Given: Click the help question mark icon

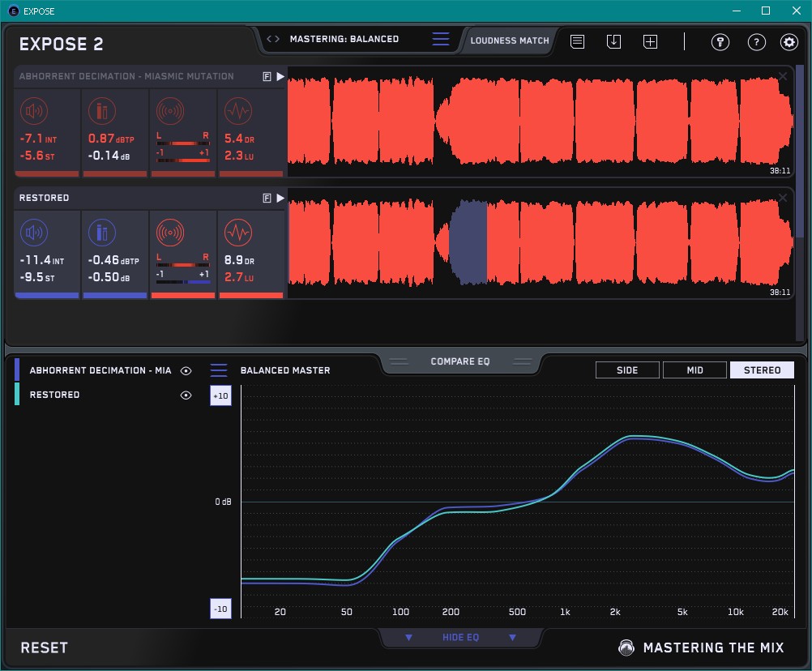Looking at the screenshot, I should [x=756, y=42].
